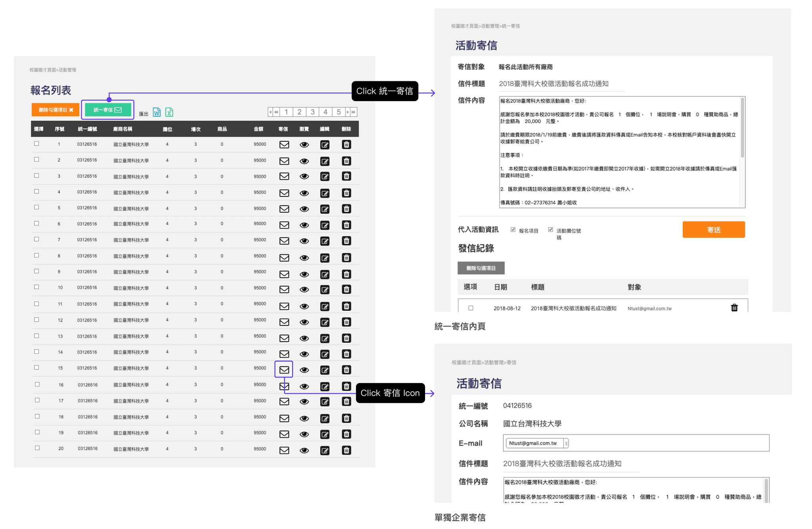The image size is (812, 529).
Task: Click the orange 寄送 button
Action: (713, 230)
